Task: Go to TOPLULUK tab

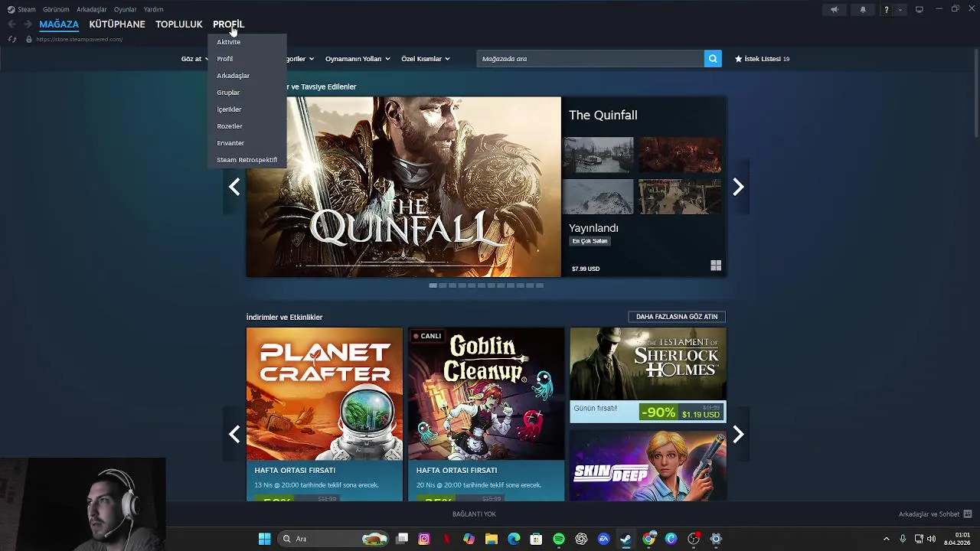Action: coord(179,24)
